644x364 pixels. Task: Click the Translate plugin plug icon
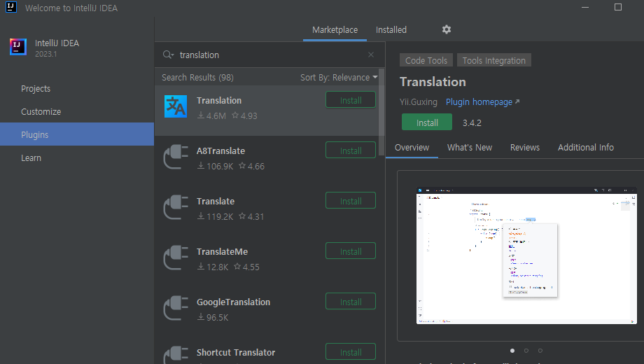point(176,207)
